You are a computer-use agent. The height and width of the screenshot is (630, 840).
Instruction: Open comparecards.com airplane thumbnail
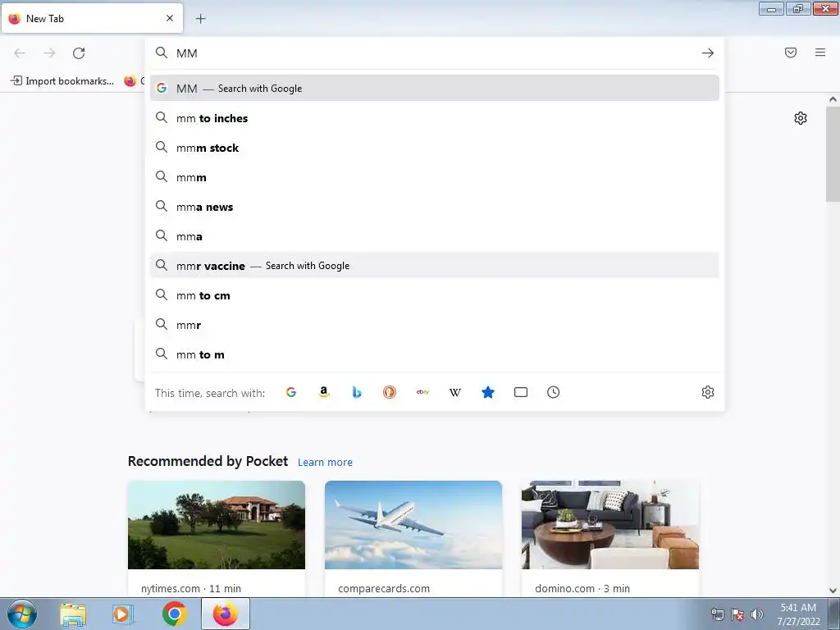413,525
